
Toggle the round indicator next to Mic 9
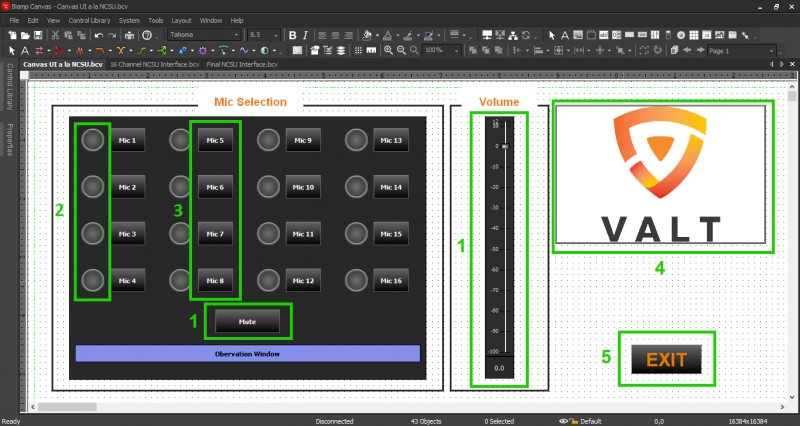point(268,140)
